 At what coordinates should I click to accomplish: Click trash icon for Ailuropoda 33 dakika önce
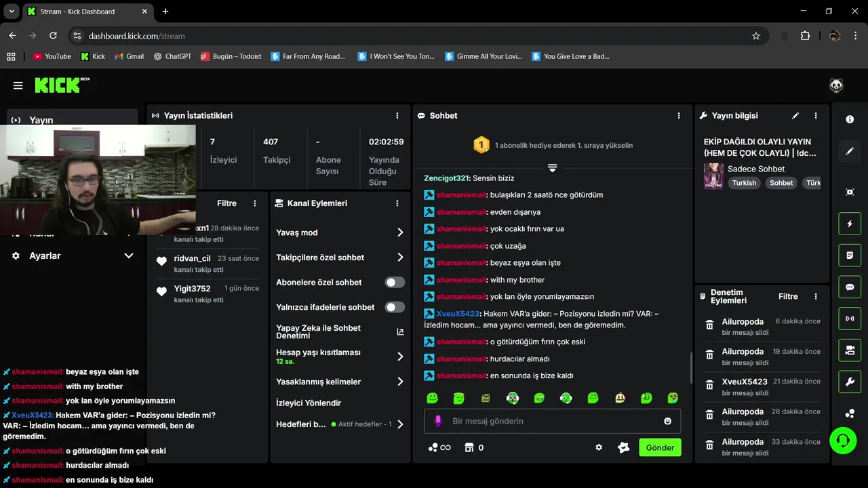[x=709, y=445]
